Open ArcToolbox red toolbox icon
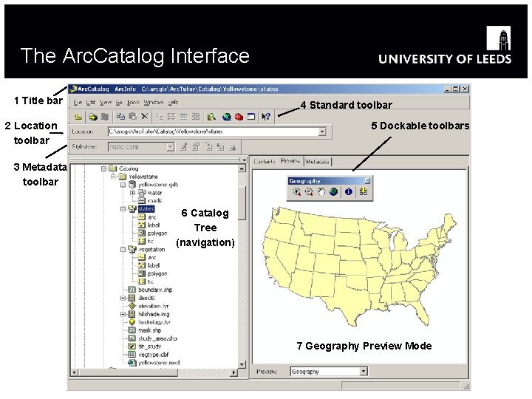This screenshot has width=532, height=399. coord(239,117)
